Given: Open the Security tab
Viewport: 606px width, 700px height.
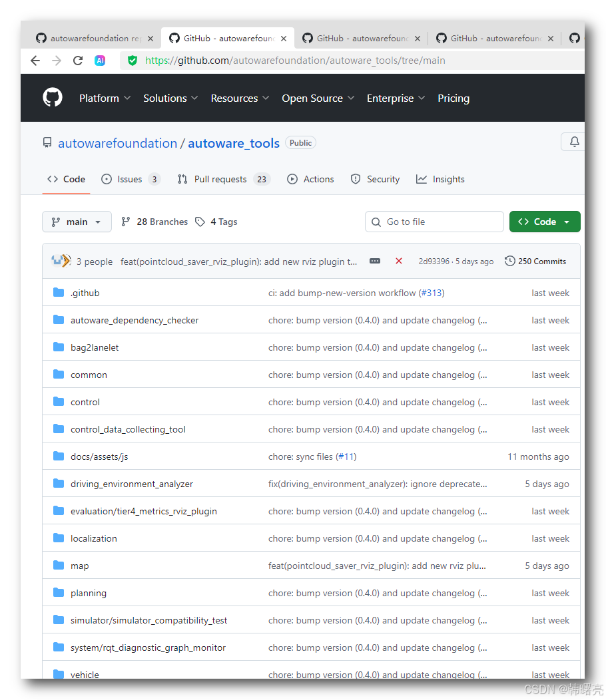Looking at the screenshot, I should point(376,180).
